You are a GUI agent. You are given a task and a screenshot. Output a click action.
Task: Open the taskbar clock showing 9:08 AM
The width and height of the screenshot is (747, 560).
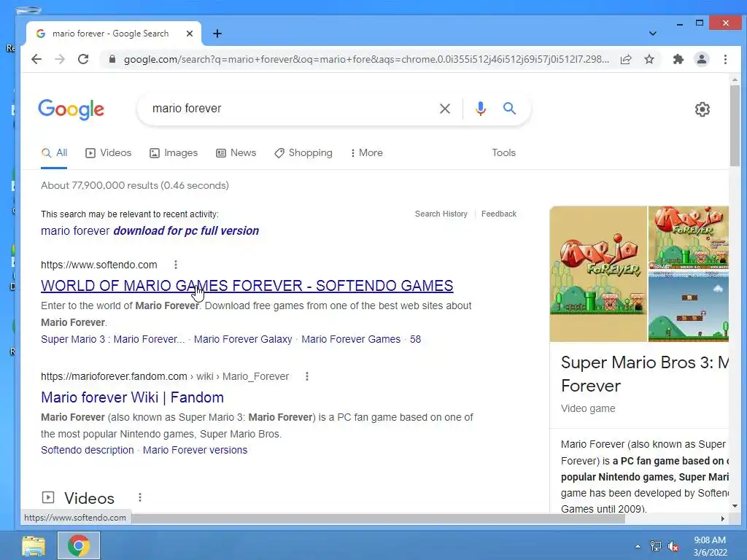tap(710, 546)
